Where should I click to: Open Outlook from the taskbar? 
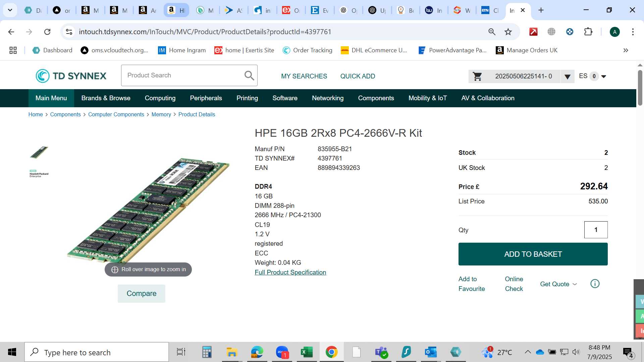click(x=431, y=352)
